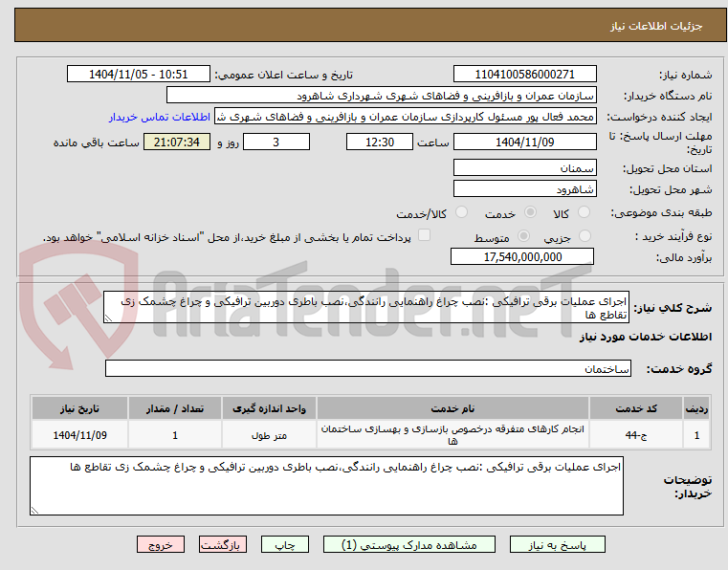Select the متوسط purchase type radio

click(523, 236)
